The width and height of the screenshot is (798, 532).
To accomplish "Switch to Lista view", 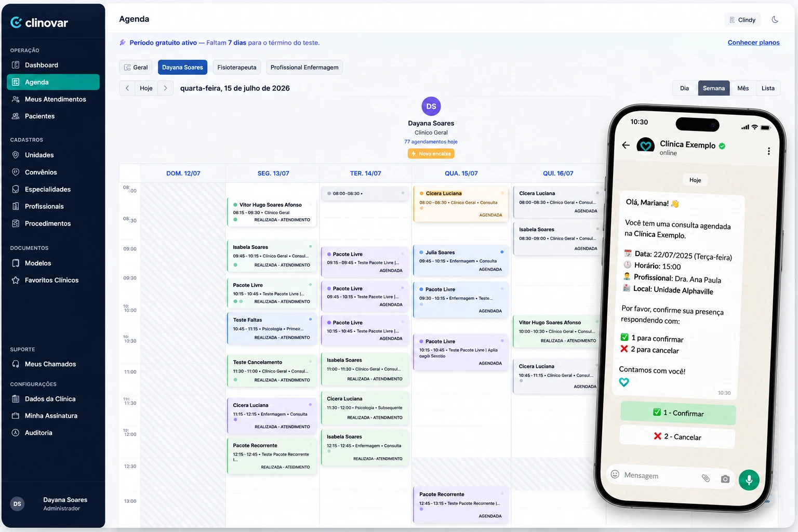I will (768, 88).
